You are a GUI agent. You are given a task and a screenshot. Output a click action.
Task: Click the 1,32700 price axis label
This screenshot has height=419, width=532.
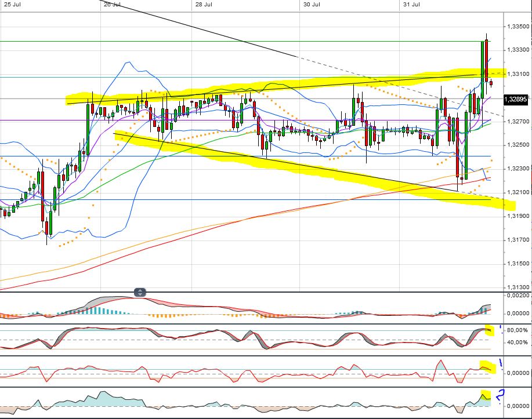tap(518, 121)
